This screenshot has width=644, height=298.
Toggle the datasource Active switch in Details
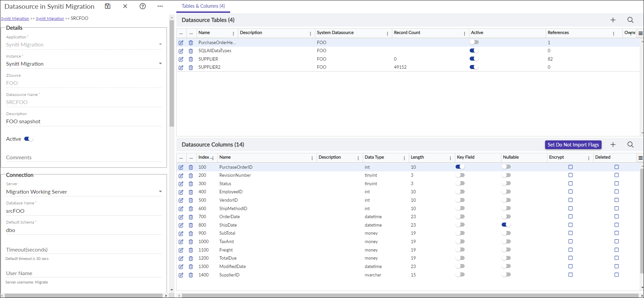(29, 139)
